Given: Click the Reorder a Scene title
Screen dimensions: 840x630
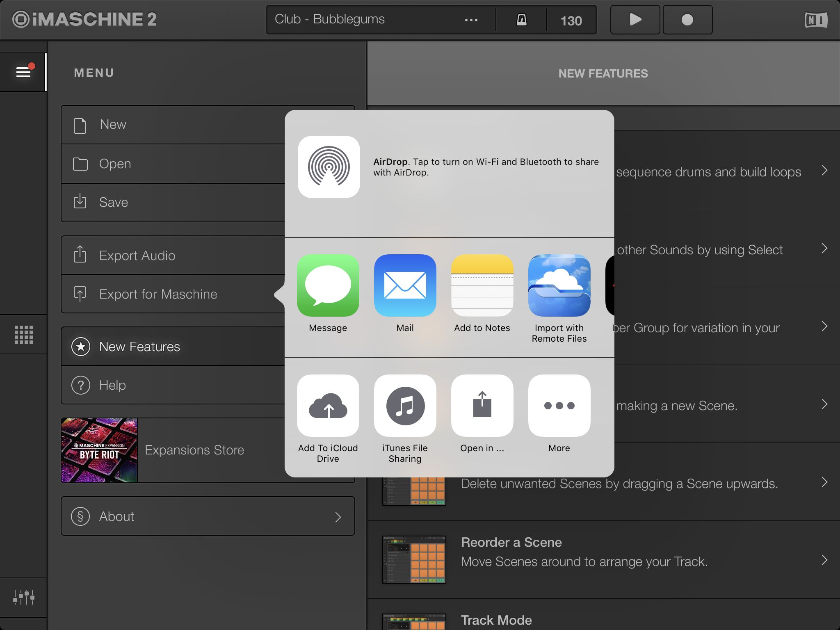Looking at the screenshot, I should (511, 542).
